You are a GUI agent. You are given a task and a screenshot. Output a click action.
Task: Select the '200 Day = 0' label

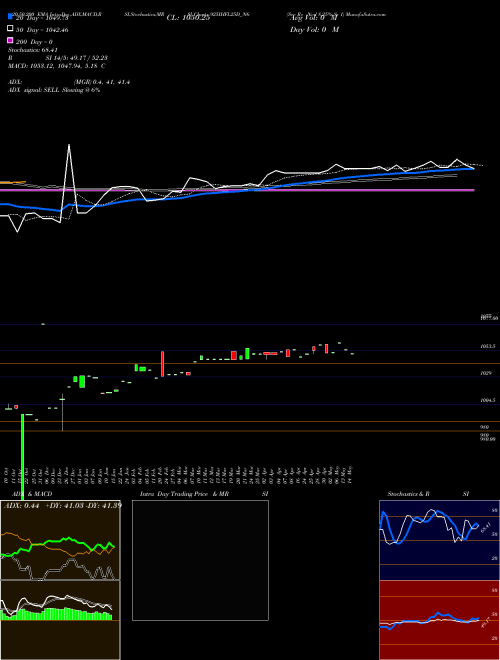35,42
